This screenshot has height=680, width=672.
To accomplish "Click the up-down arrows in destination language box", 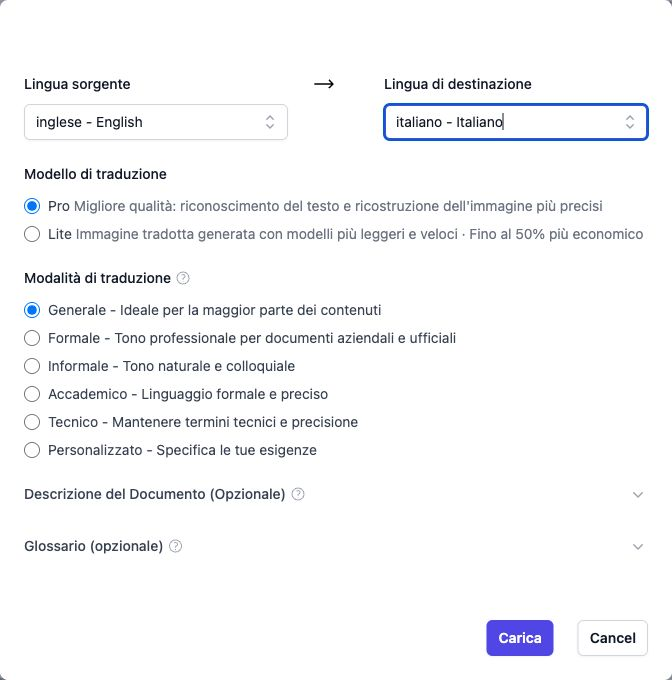I will (x=630, y=122).
